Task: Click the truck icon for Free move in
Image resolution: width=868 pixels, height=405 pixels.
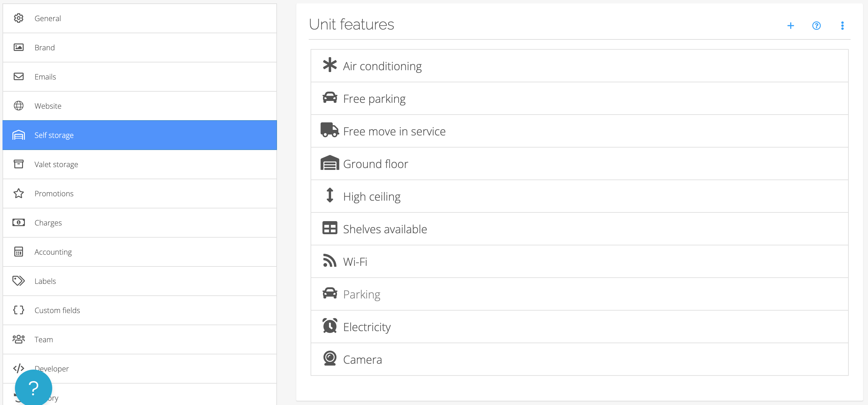Action: [x=330, y=130]
